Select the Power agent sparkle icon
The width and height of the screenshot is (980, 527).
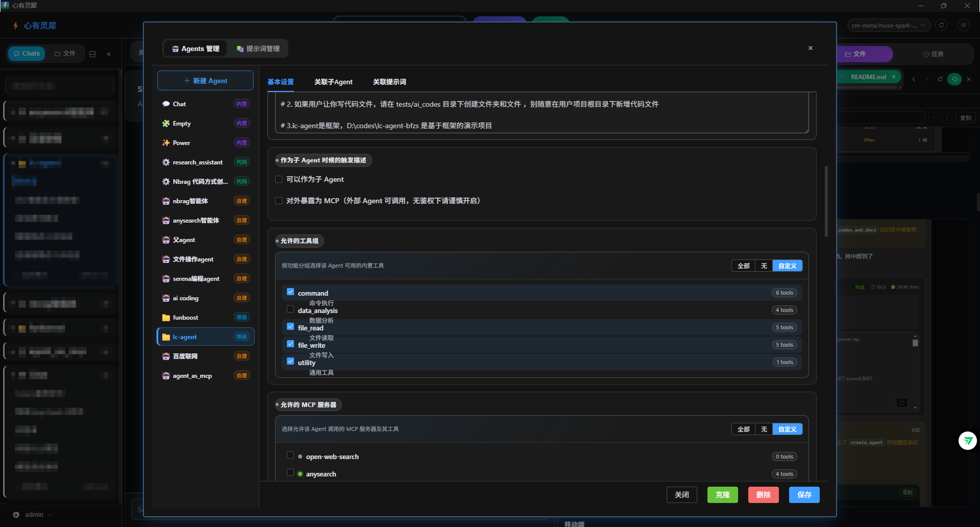tap(166, 143)
